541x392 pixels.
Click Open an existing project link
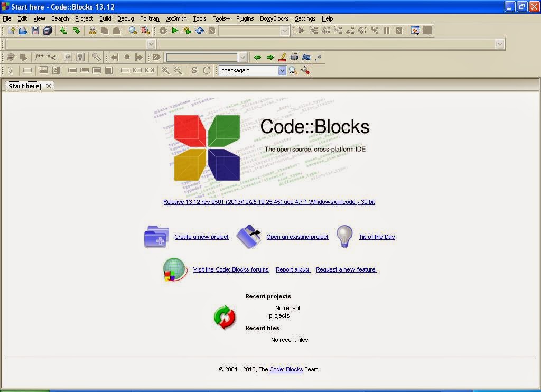[x=297, y=237]
